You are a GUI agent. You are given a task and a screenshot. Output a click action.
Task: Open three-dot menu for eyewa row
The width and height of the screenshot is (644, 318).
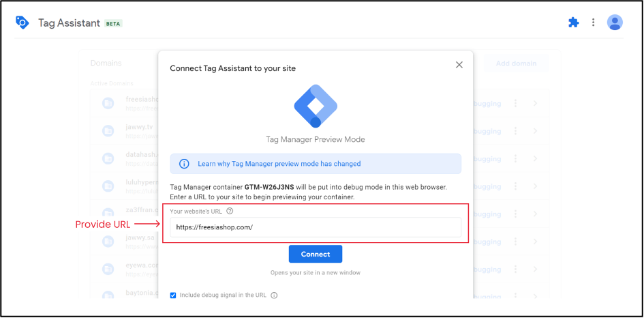515,270
